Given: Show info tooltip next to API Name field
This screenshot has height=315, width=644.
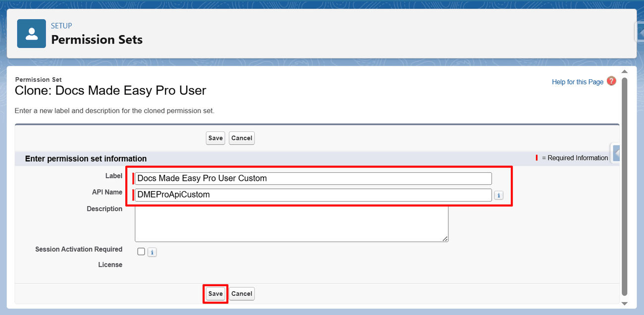Looking at the screenshot, I should (x=499, y=195).
